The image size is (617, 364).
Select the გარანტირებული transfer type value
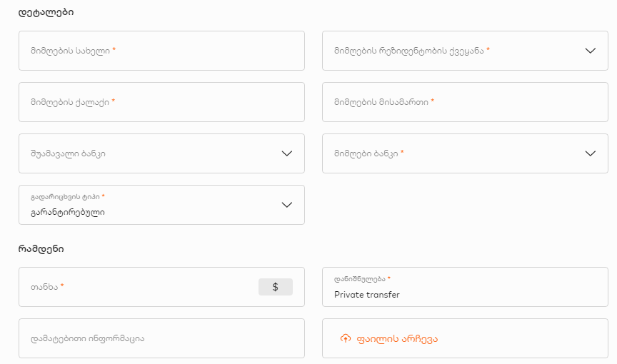click(68, 213)
